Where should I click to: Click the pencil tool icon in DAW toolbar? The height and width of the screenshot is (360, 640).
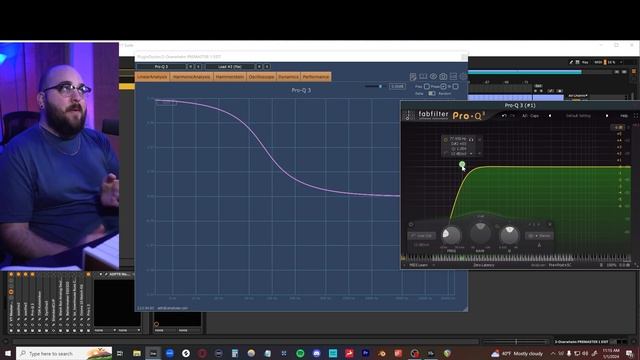coord(571,62)
